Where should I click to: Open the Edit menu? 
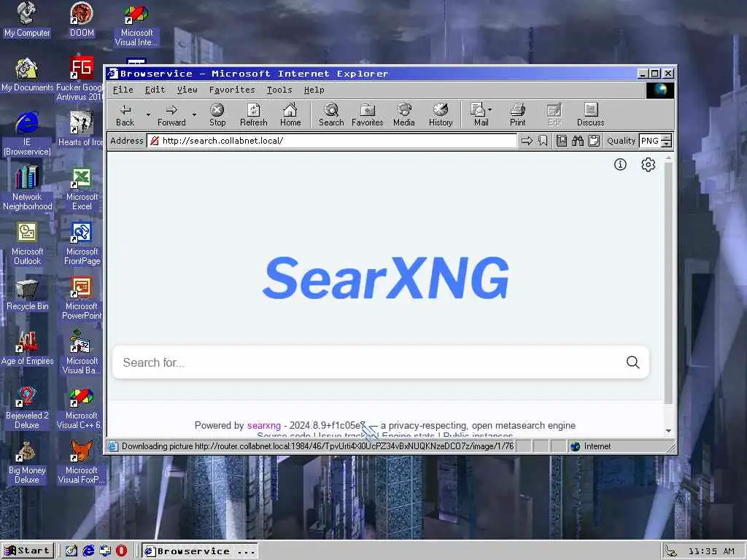click(x=155, y=90)
